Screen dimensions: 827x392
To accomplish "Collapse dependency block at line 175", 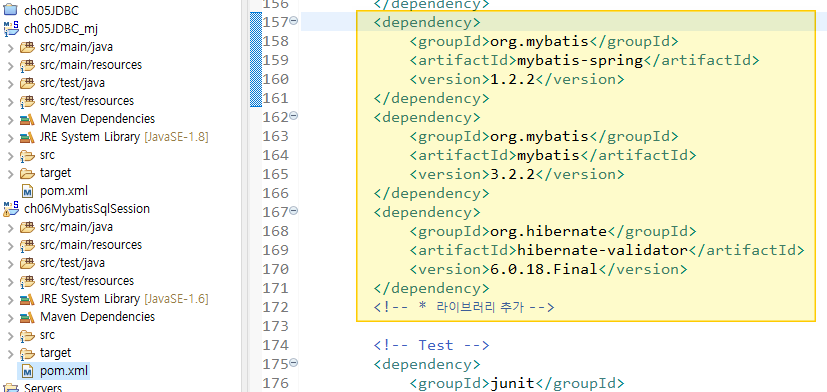I will tap(294, 363).
